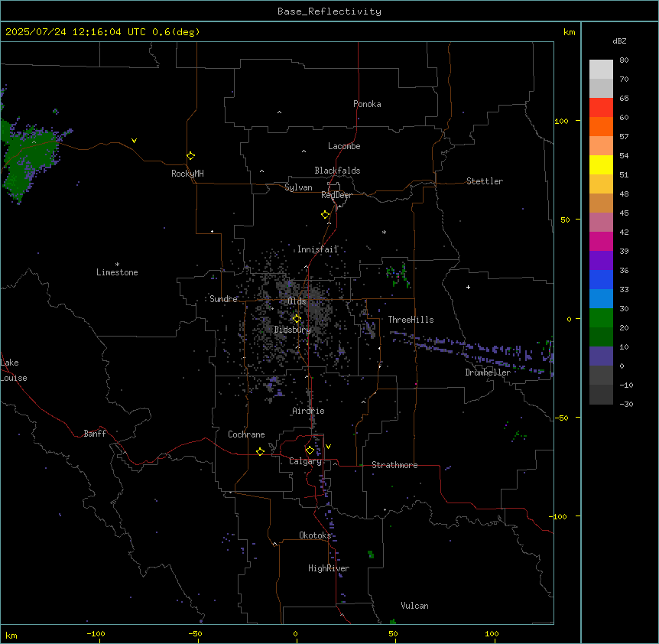Click the Base_Reflectivity title

[329, 11]
